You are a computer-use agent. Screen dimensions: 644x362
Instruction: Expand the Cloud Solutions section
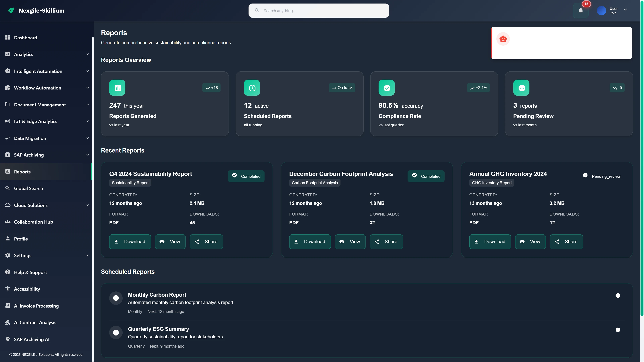88,205
